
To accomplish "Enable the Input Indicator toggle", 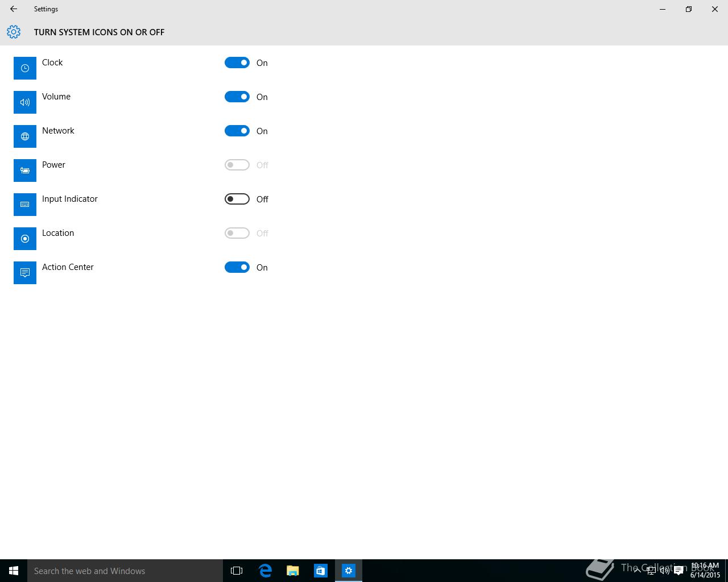I will tap(237, 199).
